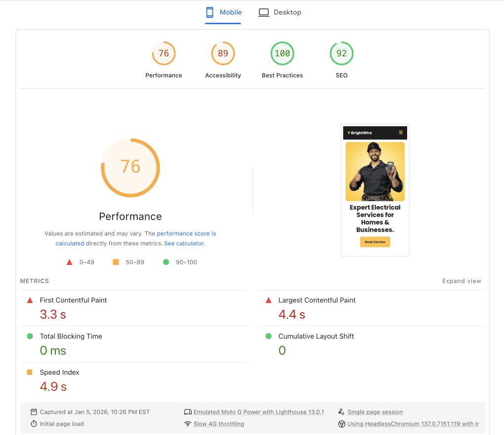
Task: Open the Performance score gauge
Action: tap(164, 53)
